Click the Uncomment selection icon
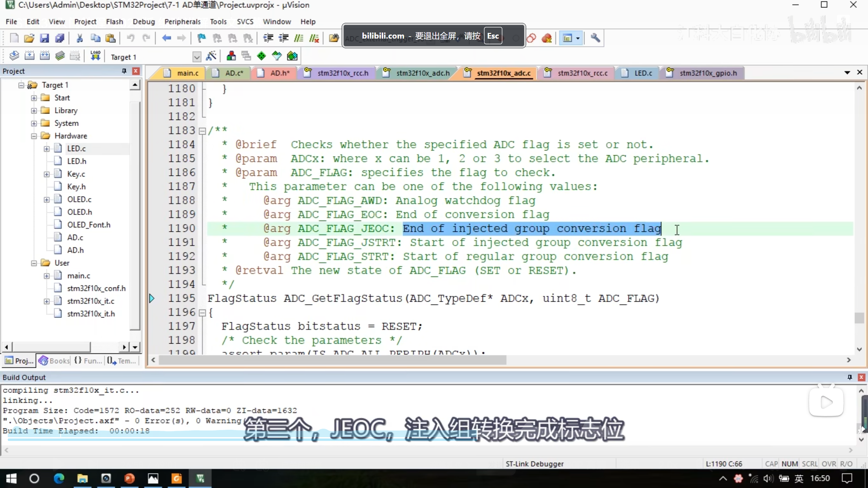 point(314,38)
